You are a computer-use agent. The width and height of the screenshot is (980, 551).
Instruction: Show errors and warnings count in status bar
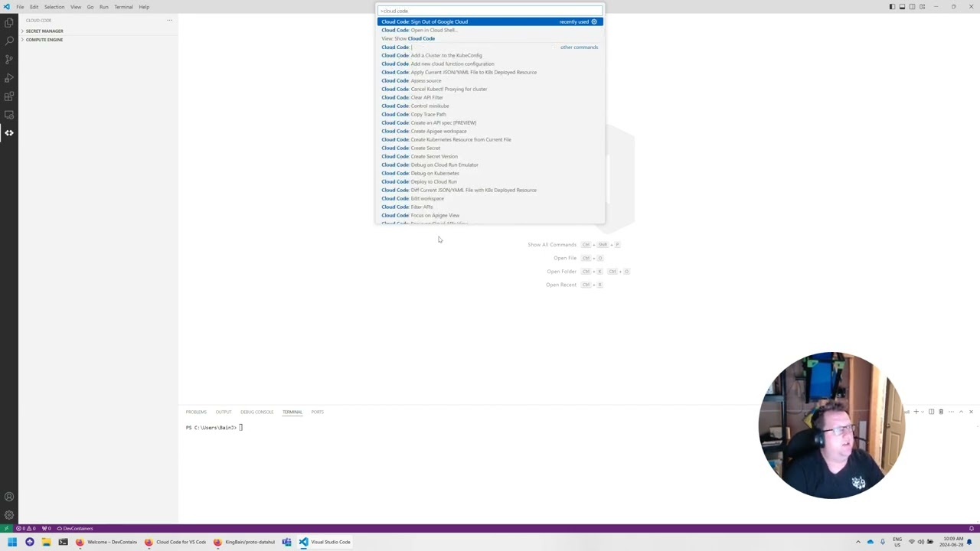click(27, 528)
